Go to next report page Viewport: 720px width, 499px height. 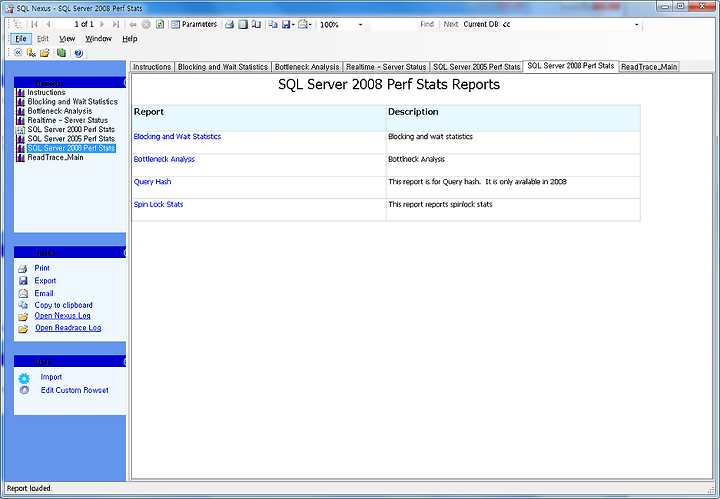pos(102,24)
